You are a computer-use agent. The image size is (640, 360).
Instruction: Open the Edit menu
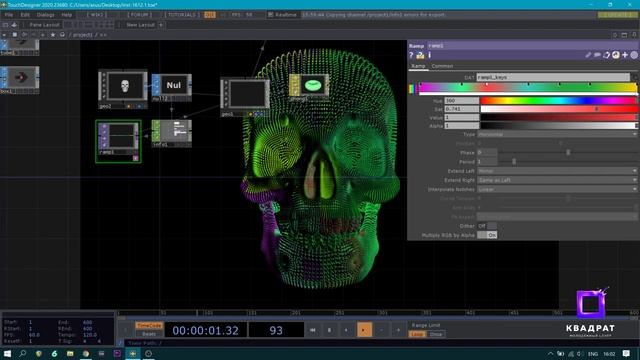tap(25, 15)
